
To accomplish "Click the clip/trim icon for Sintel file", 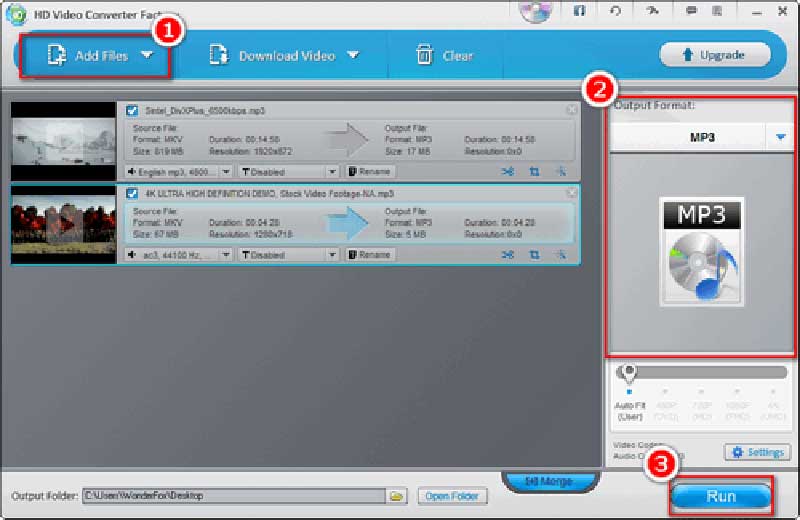I will click(508, 171).
